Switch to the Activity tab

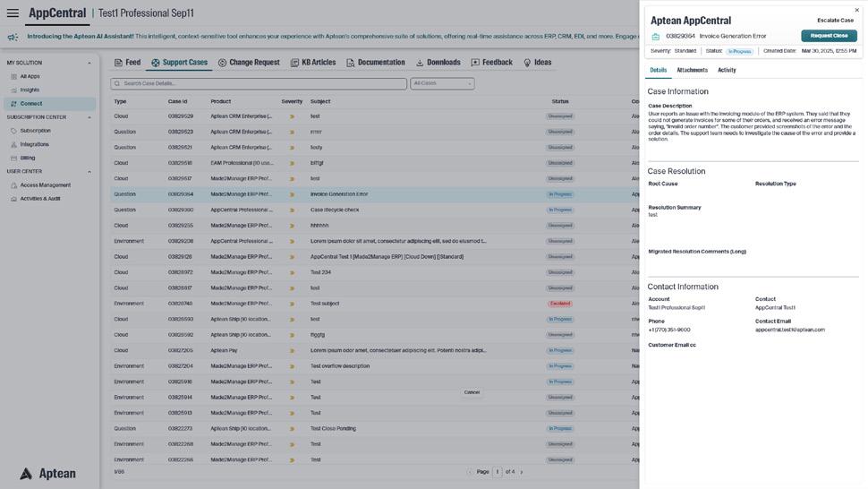[x=727, y=71]
